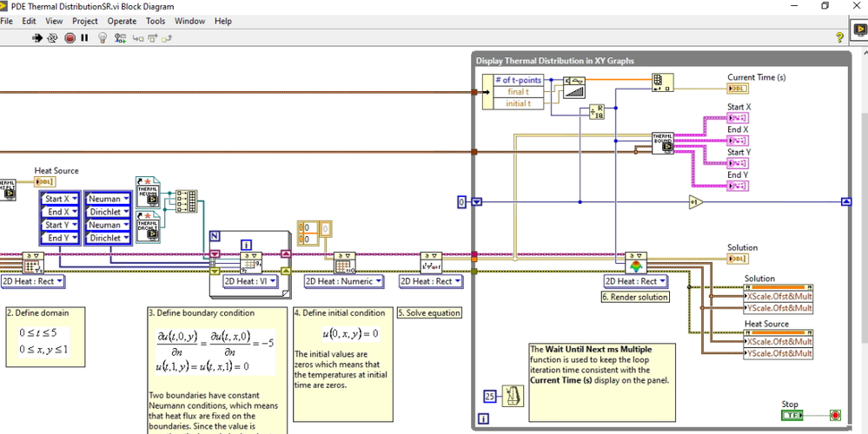Select the Ramp Pattern function node

tap(574, 88)
